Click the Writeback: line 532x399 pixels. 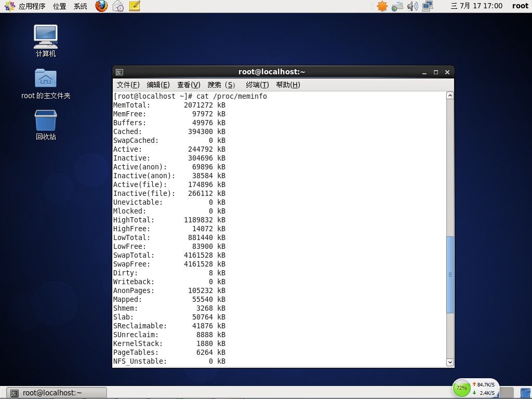coord(169,282)
